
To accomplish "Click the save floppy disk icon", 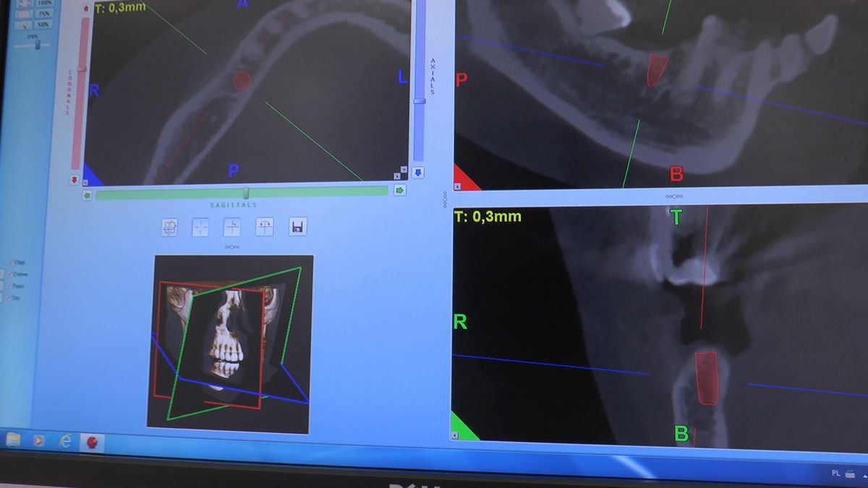I will (x=297, y=227).
